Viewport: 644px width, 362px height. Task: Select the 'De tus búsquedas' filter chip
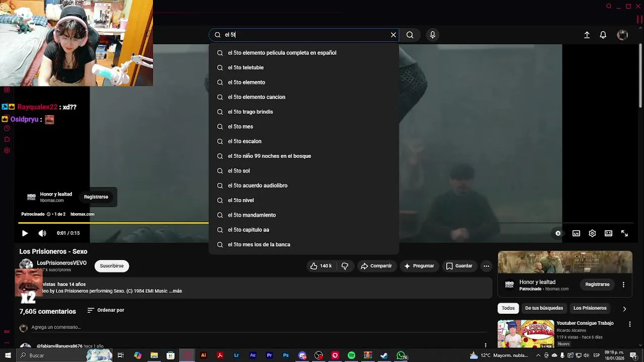click(544, 308)
